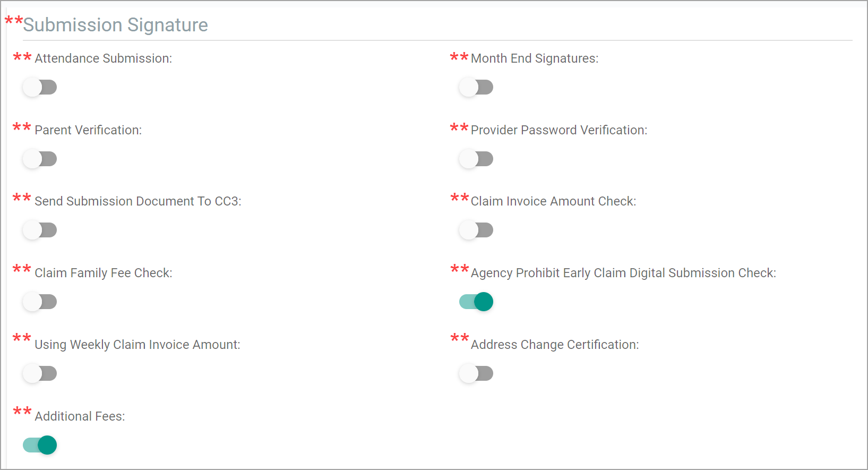This screenshot has height=470, width=868.
Task: Enable the Parent Verification toggle
Action: click(x=40, y=159)
